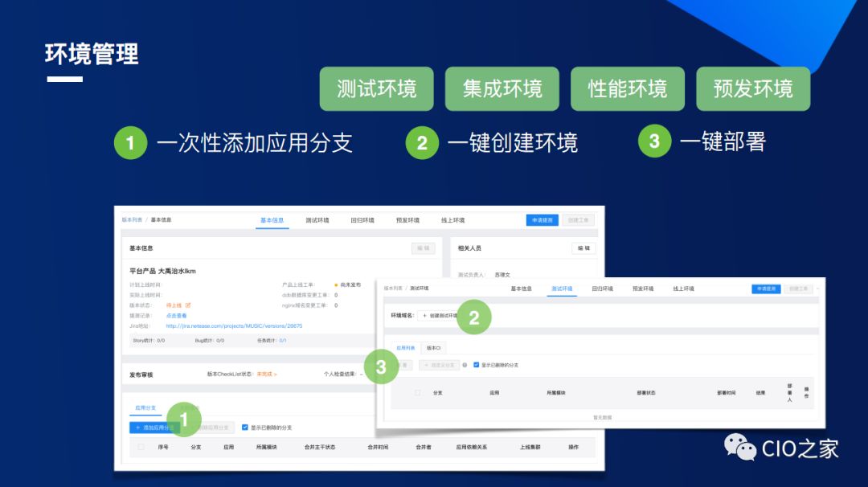Image resolution: width=868 pixels, height=487 pixels.
Task: Open the jira.netease.com project URL link
Action: [234, 326]
